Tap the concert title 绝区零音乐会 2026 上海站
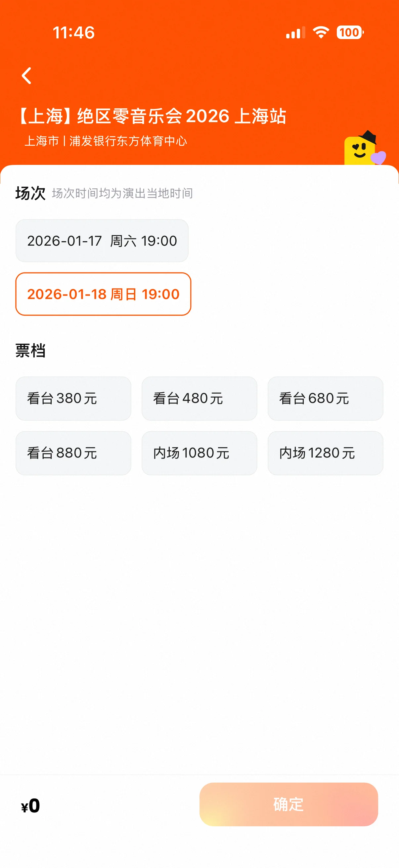The image size is (399, 868). [152, 116]
